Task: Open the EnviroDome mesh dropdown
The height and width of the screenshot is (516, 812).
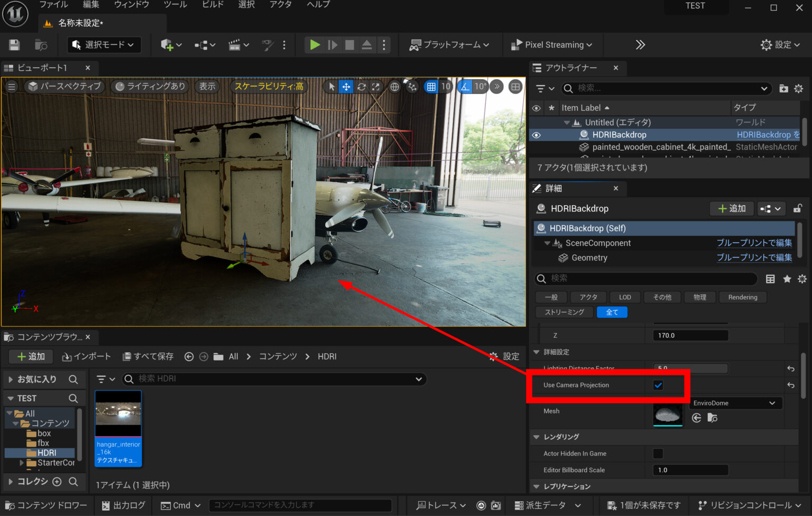Action: 735,403
